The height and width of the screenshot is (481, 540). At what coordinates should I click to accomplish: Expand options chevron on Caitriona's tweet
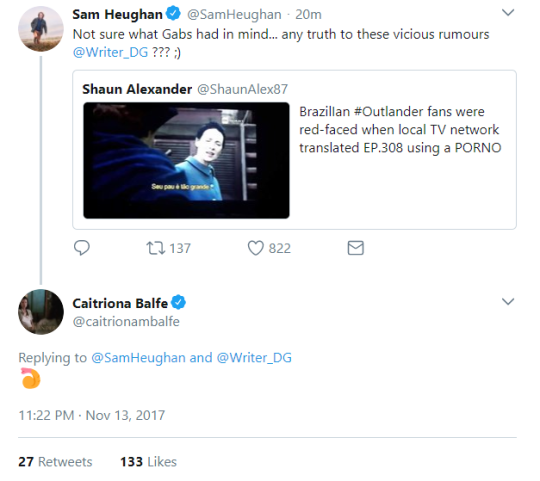click(508, 302)
